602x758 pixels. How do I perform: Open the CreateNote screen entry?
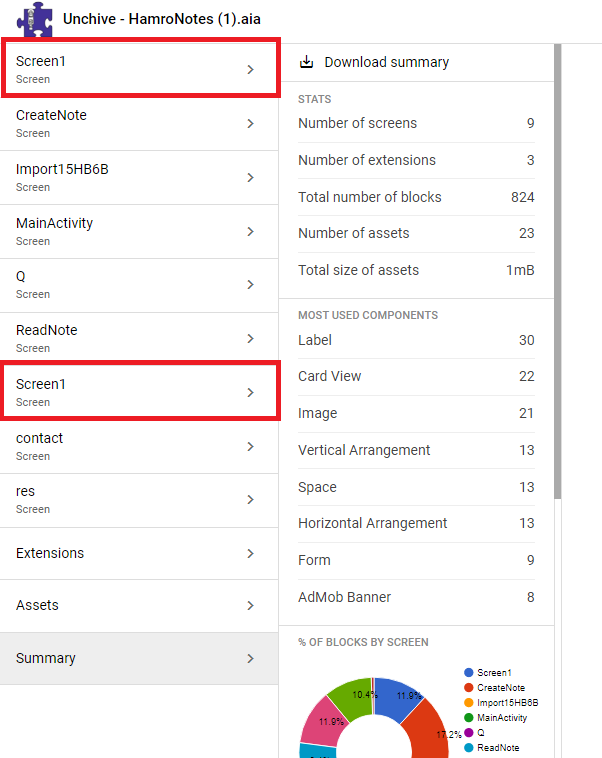[139, 124]
